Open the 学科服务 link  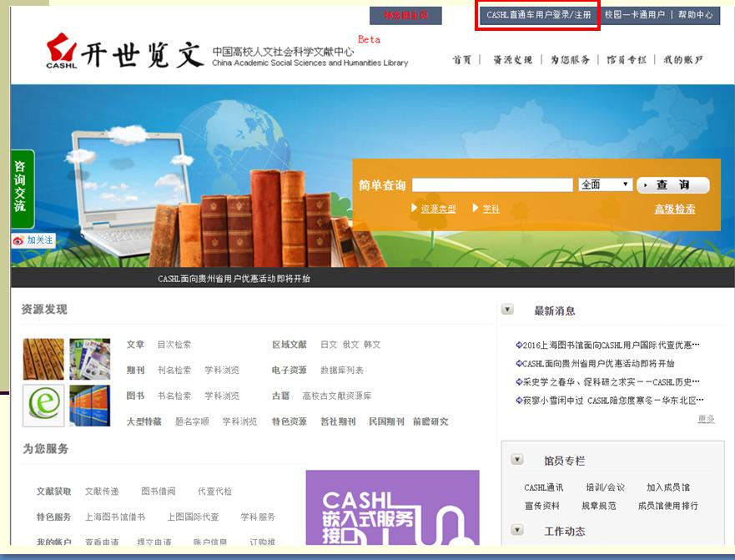click(x=258, y=517)
